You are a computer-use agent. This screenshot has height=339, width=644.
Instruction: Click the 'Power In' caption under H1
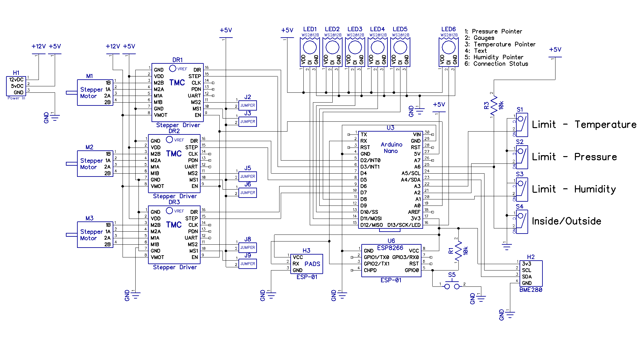[x=16, y=98]
